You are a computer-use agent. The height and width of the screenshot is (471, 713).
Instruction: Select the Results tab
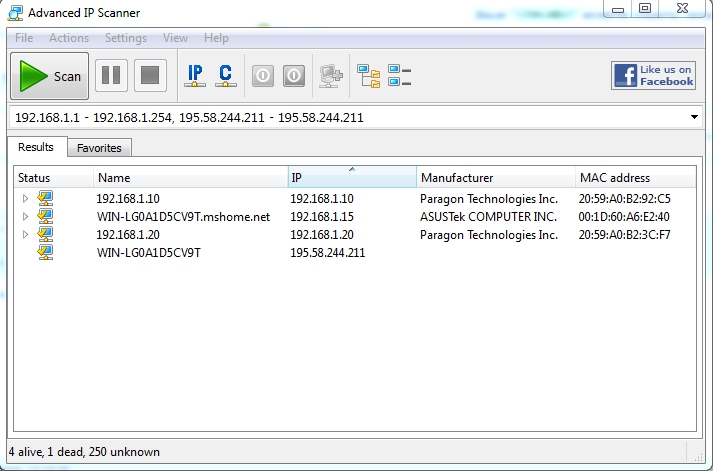36,147
